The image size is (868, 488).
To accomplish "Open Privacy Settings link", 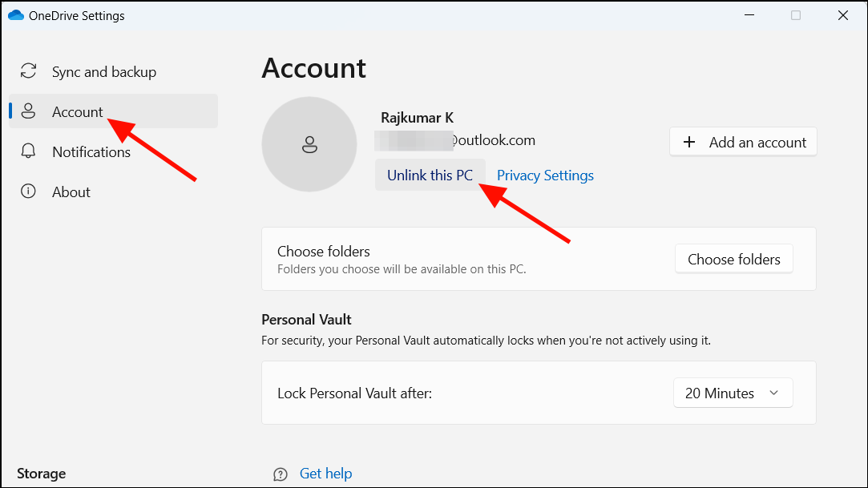I will (545, 175).
